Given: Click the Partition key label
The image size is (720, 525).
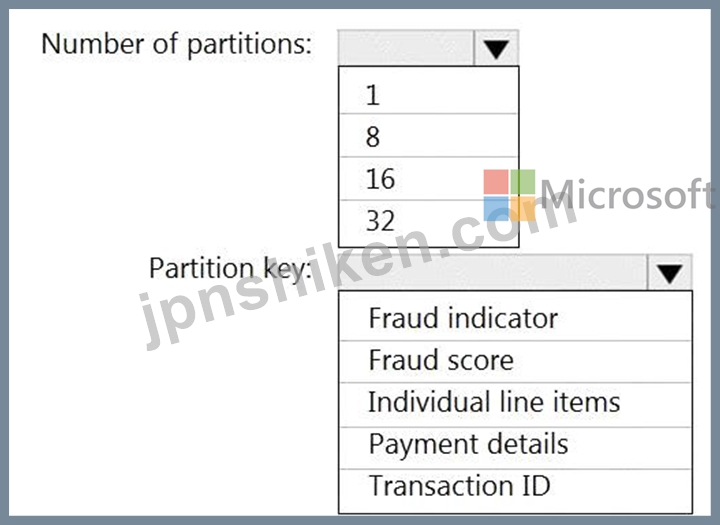Looking at the screenshot, I should pyautogui.click(x=230, y=269).
